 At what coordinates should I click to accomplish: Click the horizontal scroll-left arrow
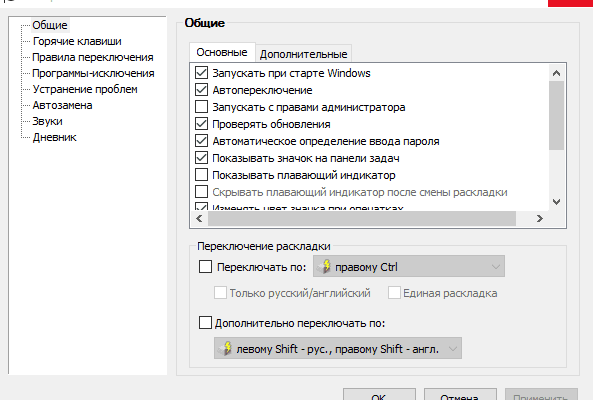pyautogui.click(x=199, y=219)
